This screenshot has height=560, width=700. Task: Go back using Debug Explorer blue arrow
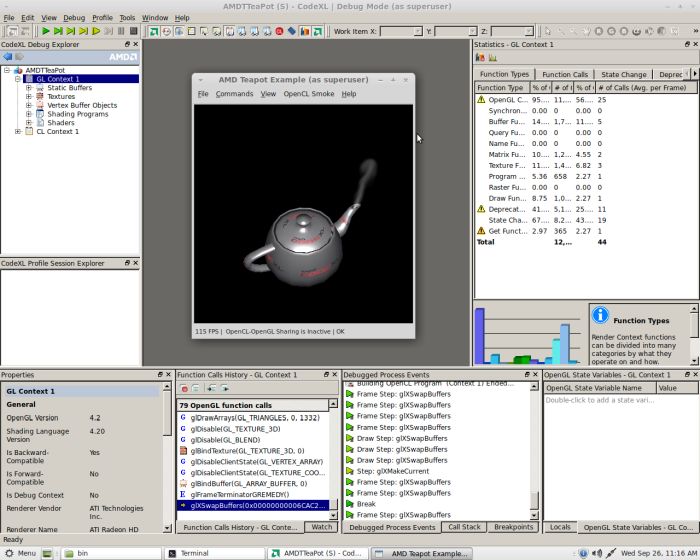pyautogui.click(x=7, y=57)
